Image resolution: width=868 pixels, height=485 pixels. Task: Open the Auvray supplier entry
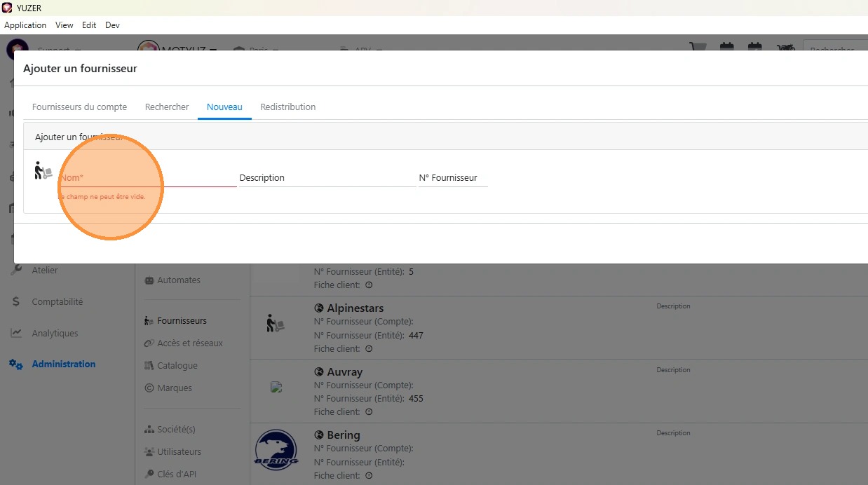tap(344, 372)
